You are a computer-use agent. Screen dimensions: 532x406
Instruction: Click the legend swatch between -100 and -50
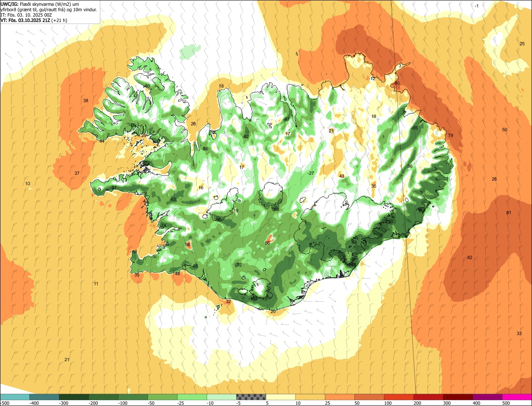pos(133,397)
